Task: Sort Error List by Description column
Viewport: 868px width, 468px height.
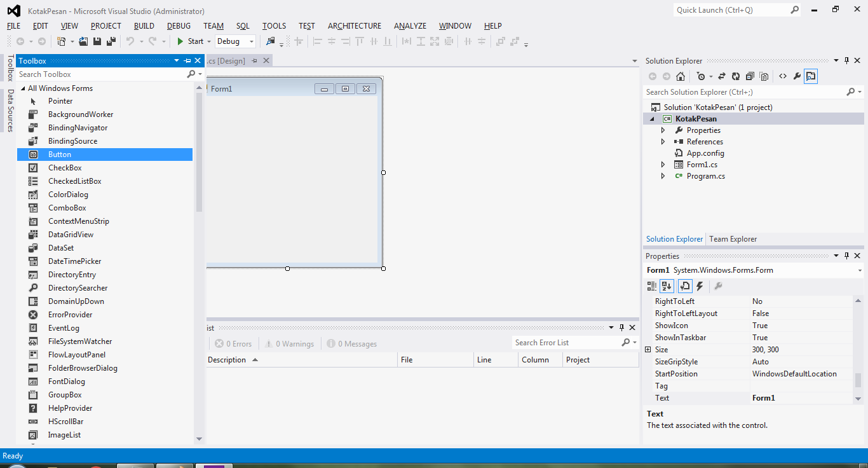Action: click(302, 360)
